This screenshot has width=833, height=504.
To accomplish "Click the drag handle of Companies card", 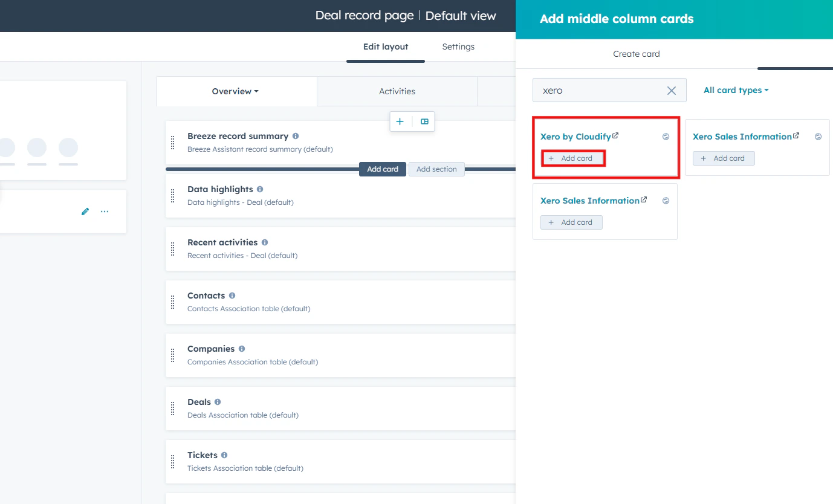I will 173,355.
